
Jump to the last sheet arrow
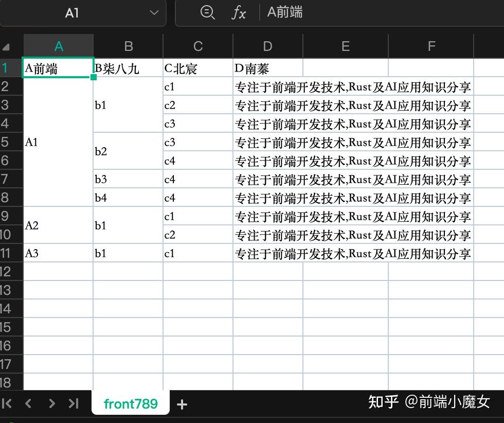tap(73, 404)
